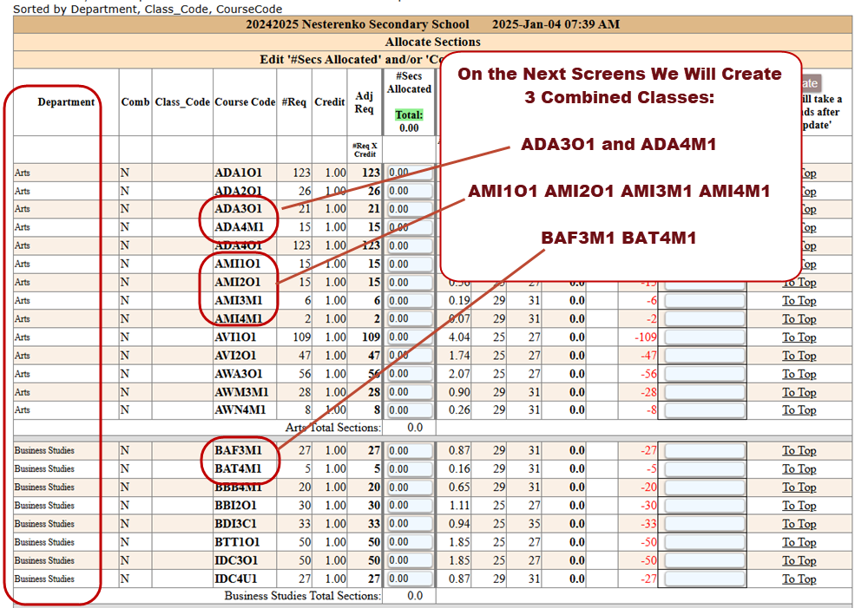Select the BAF3M1 #Secs Allocated input
Image resolution: width=868 pixels, height=608 pixels.
click(410, 451)
